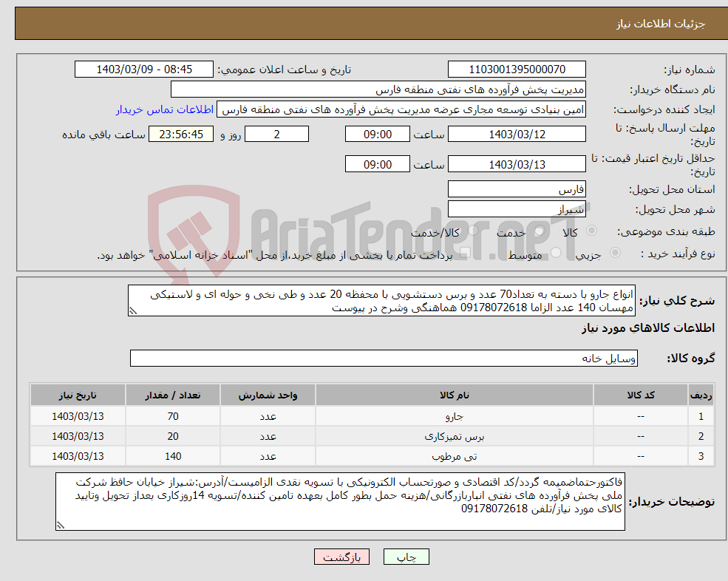Screen dimensions: 728x581
Task: Click the تی مرطوب item name cell
Action: tap(455, 456)
